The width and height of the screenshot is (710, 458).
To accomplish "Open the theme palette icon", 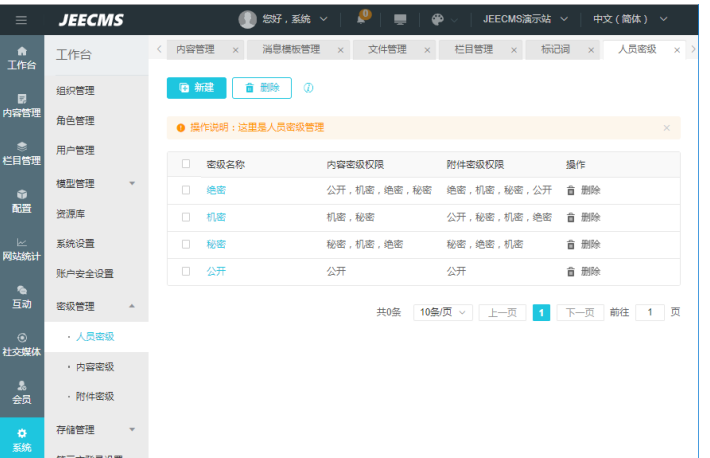I will pos(437,19).
